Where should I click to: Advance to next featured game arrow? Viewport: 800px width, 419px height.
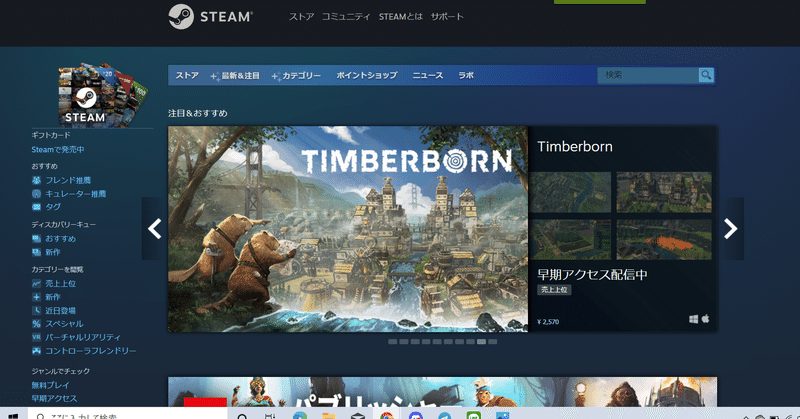(x=731, y=229)
